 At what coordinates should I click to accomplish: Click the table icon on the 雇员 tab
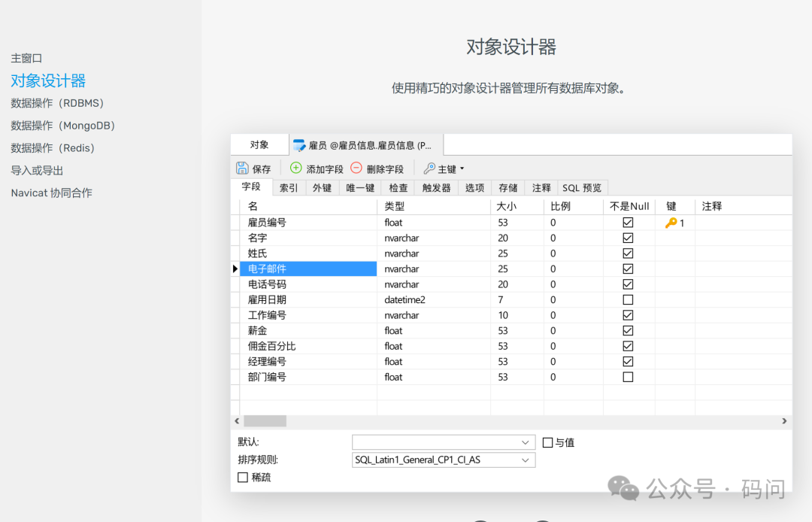tap(299, 145)
